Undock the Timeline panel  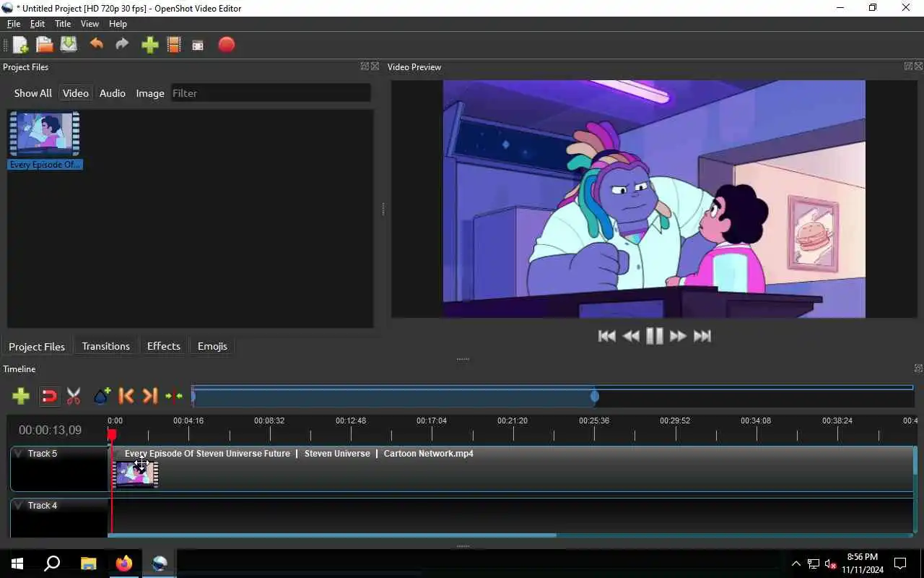pyautogui.click(x=918, y=368)
